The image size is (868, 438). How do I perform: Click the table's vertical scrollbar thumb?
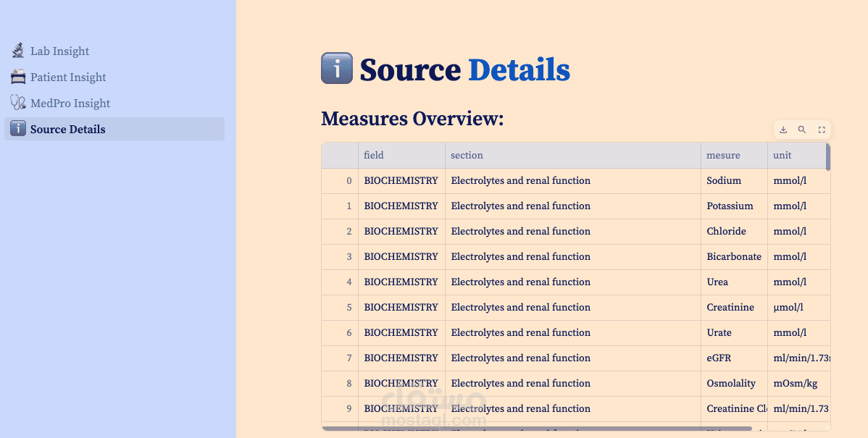tap(828, 156)
